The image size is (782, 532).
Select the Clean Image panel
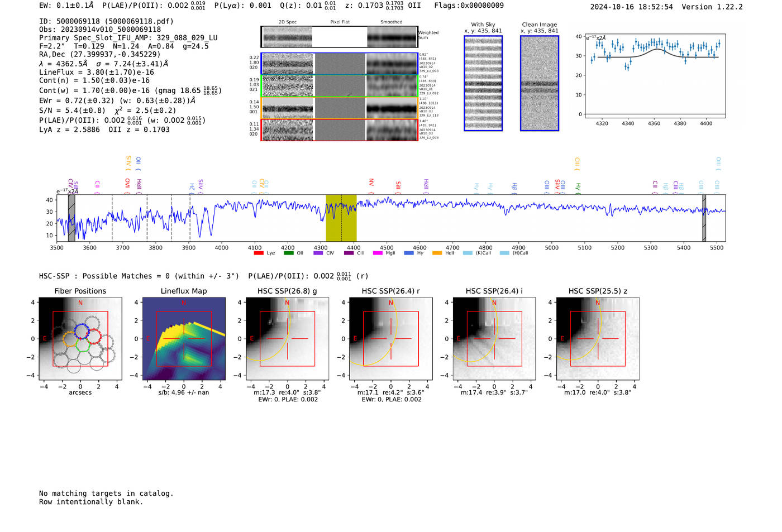(540, 83)
